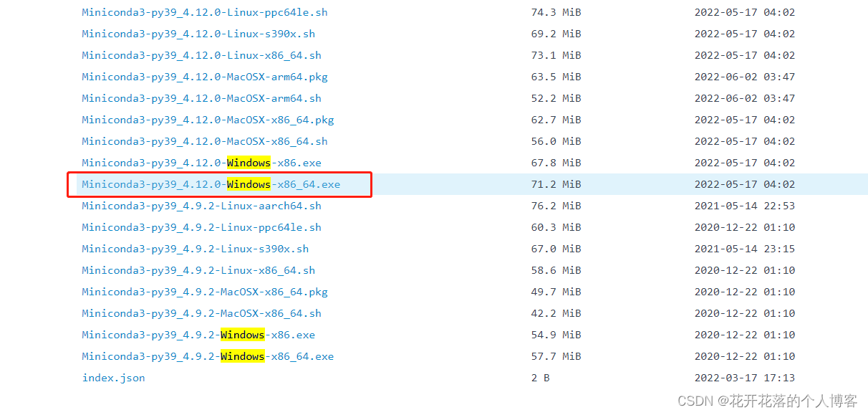Download Miniconda3-py39_4.9.2-MacOSX-x86_64.pkg

(205, 292)
